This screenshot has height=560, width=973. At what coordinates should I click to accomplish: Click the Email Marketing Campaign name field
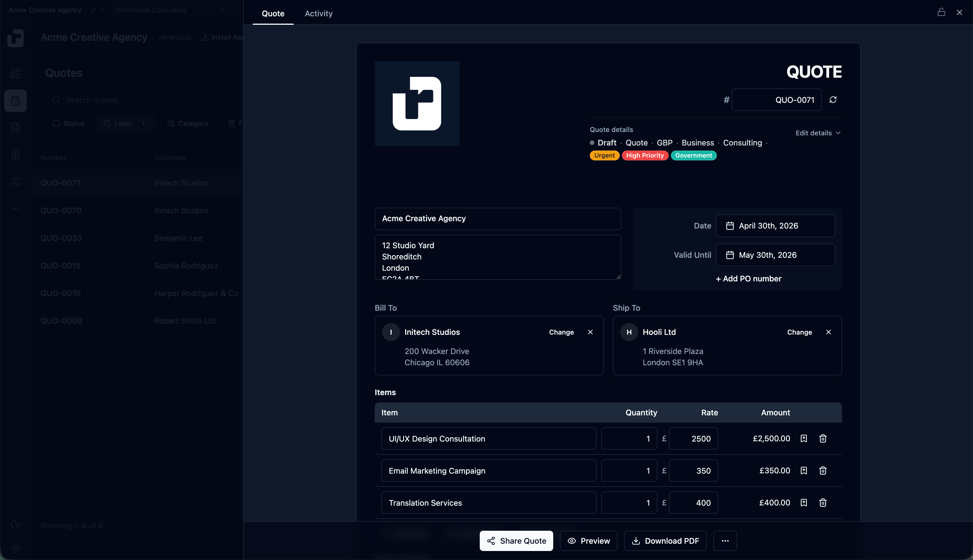tap(489, 471)
